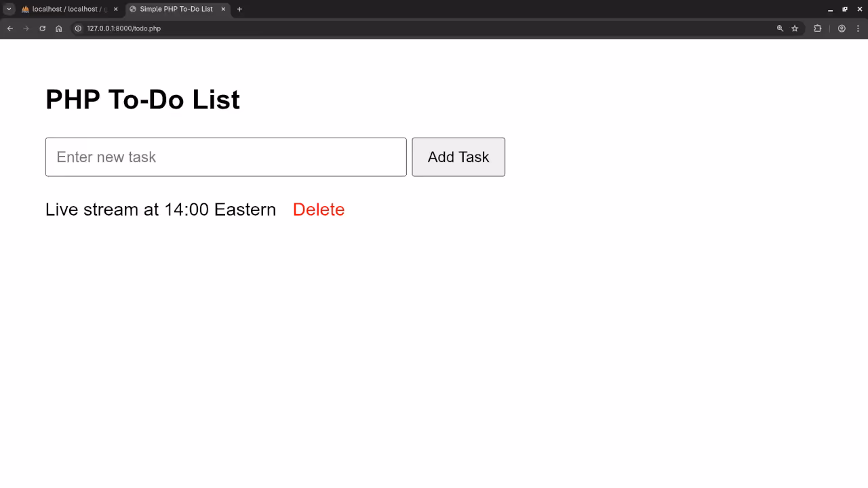Delete the Live stream at 14:00 task
The width and height of the screenshot is (868, 488).
pos(319,209)
